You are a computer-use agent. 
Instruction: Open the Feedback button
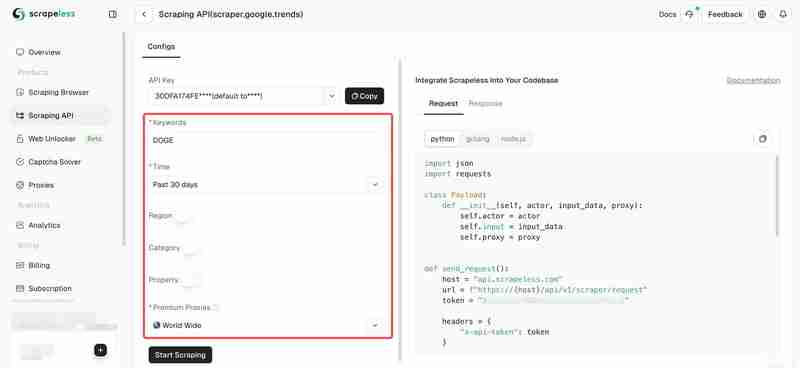725,14
